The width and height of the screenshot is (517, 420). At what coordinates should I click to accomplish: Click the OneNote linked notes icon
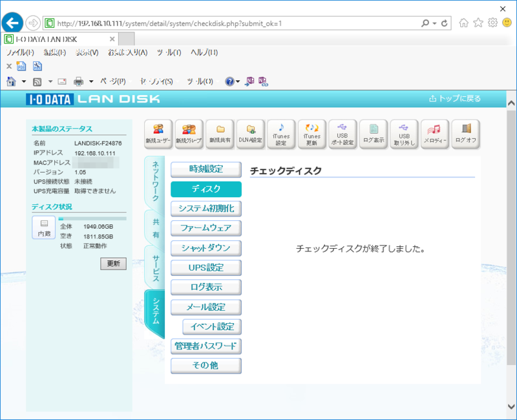coord(263,81)
